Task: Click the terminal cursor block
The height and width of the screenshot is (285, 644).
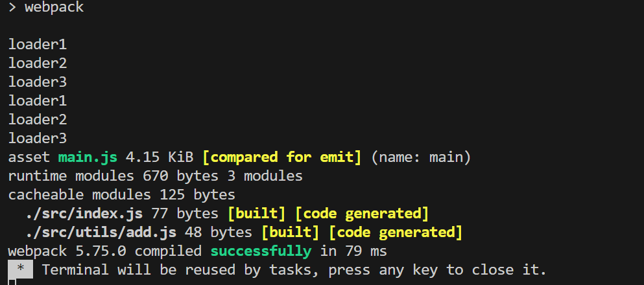Action: pyautogui.click(x=12, y=282)
